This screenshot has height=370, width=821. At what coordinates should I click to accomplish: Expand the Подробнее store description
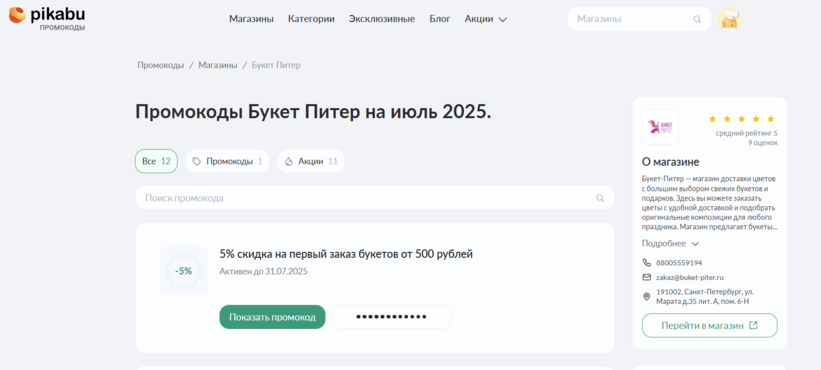click(x=670, y=244)
